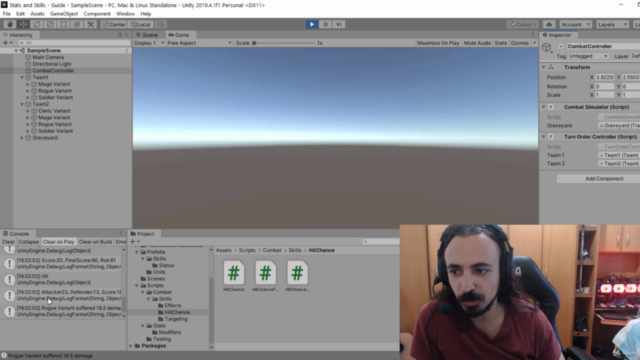Select the Scale tool
640x360 pixels.
pyautogui.click(x=50, y=24)
